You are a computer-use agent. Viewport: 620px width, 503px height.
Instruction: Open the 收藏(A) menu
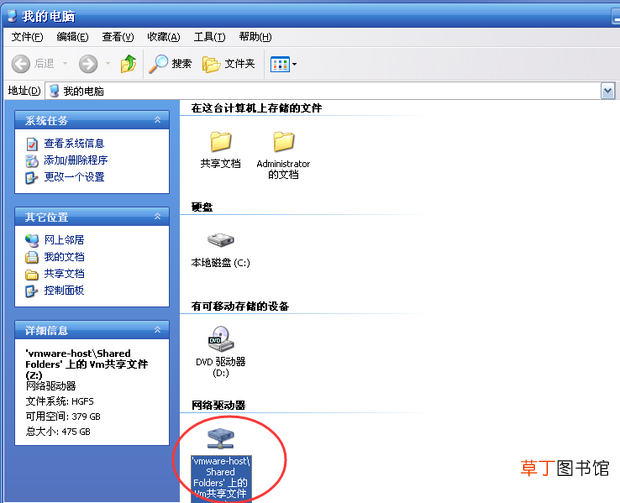(x=163, y=37)
